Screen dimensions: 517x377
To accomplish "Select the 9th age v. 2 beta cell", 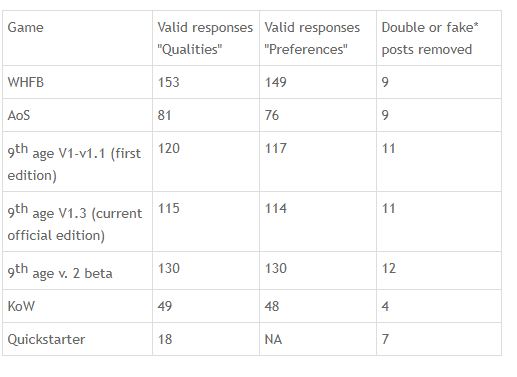I will pyautogui.click(x=77, y=271).
